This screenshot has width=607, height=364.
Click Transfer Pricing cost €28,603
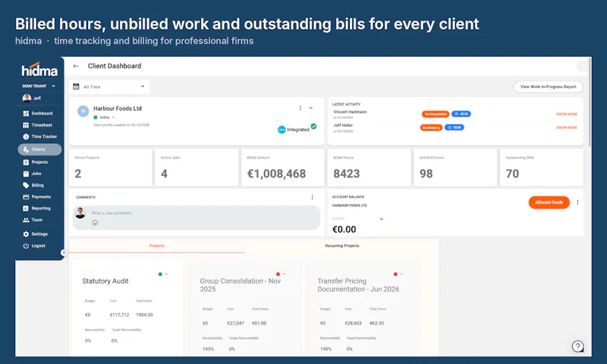353,323
